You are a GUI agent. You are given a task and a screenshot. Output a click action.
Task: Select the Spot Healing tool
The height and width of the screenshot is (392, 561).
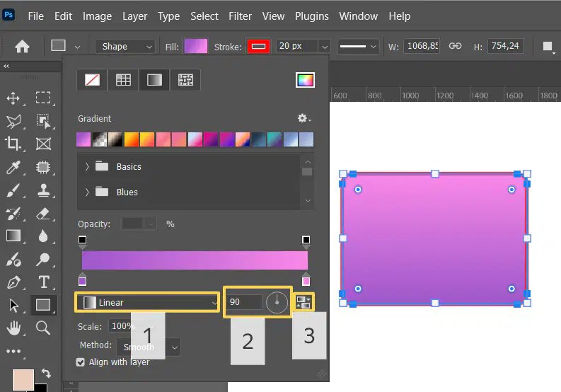click(43, 167)
